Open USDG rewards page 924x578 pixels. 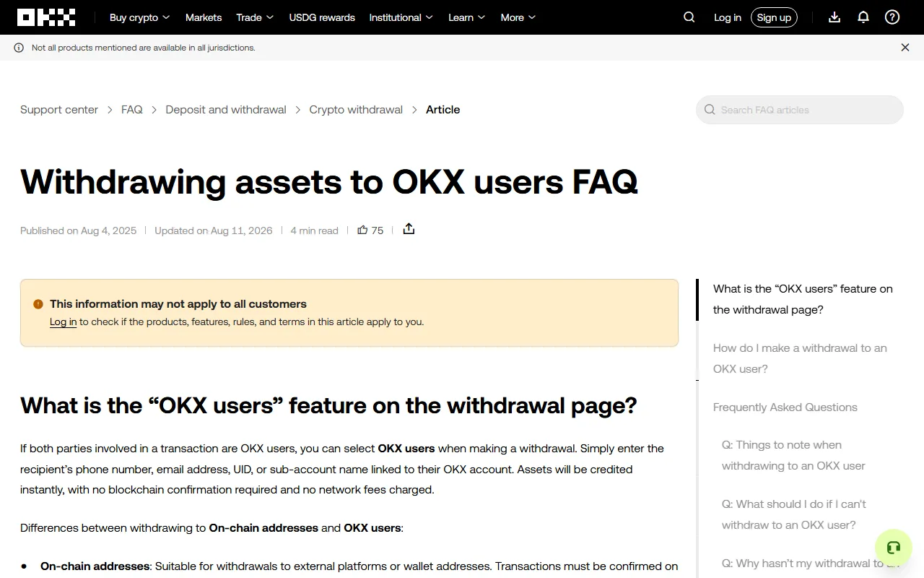pos(322,17)
